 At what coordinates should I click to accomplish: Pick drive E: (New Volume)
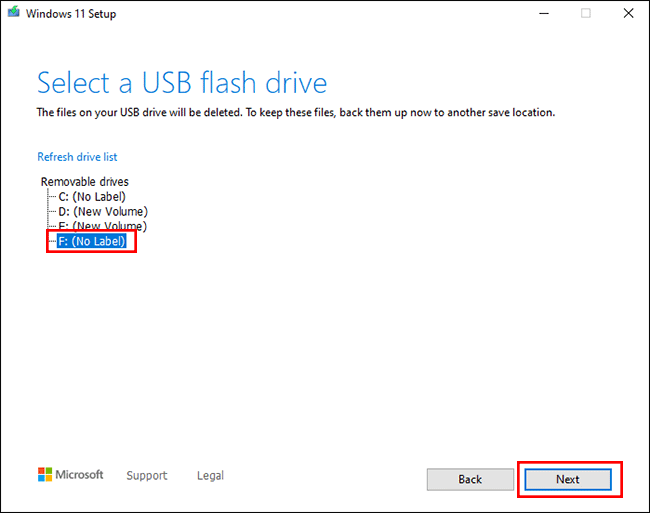(102, 226)
